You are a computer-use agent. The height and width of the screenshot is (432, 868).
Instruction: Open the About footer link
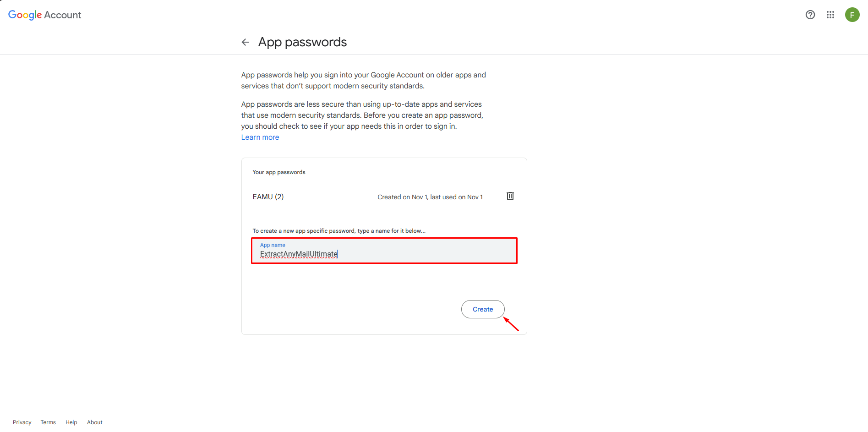pos(95,422)
